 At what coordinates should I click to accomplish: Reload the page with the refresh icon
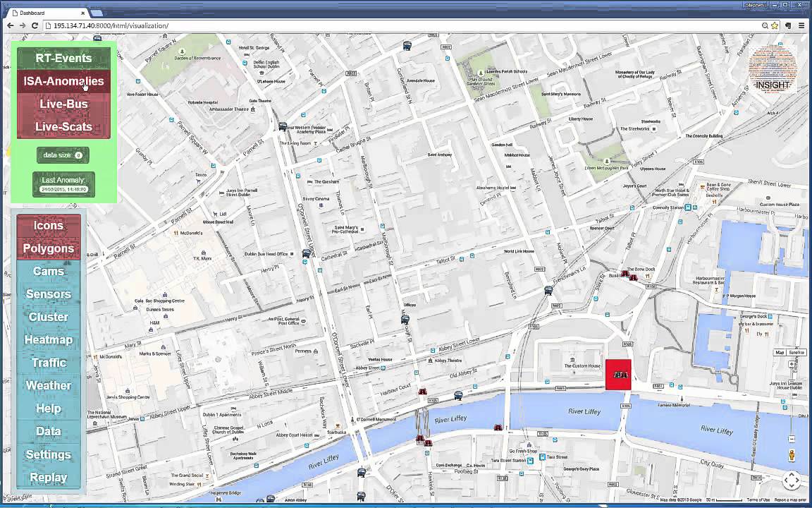tap(35, 25)
